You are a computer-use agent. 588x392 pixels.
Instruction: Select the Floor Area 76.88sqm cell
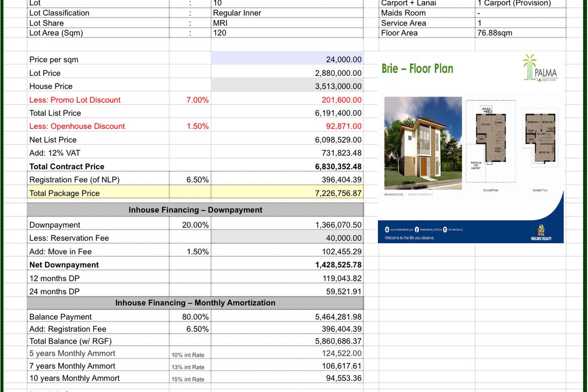tap(521, 33)
